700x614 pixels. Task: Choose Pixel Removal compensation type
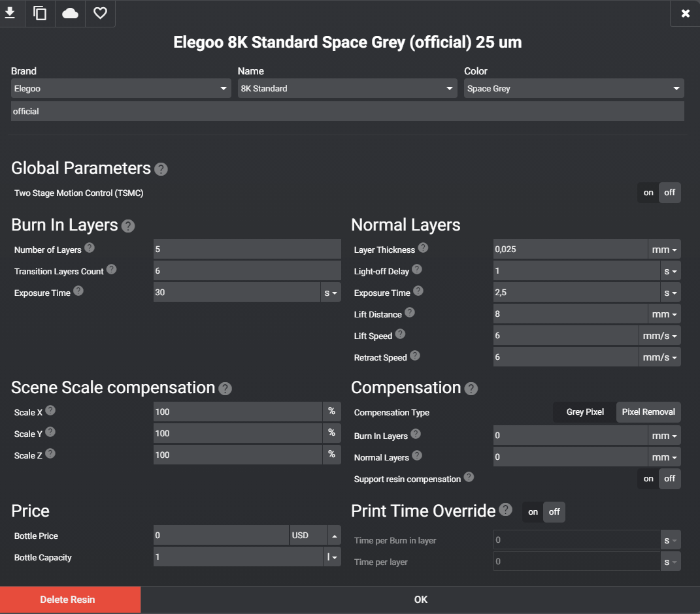[x=648, y=412]
